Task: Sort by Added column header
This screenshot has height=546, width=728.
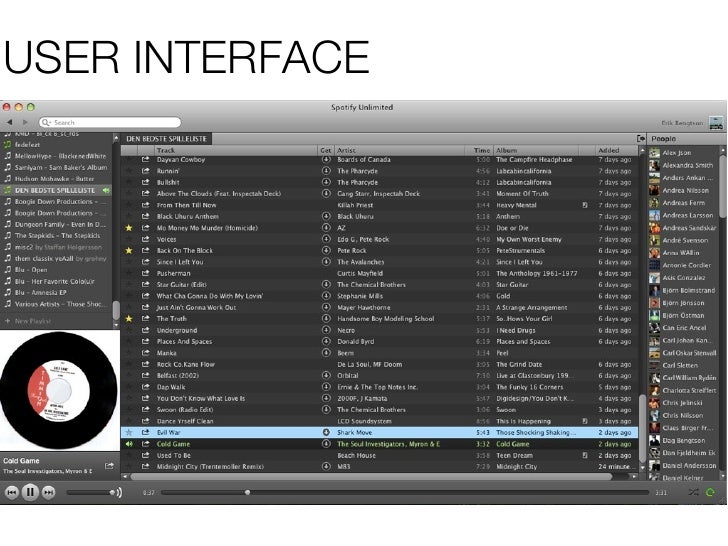Action: (617, 150)
